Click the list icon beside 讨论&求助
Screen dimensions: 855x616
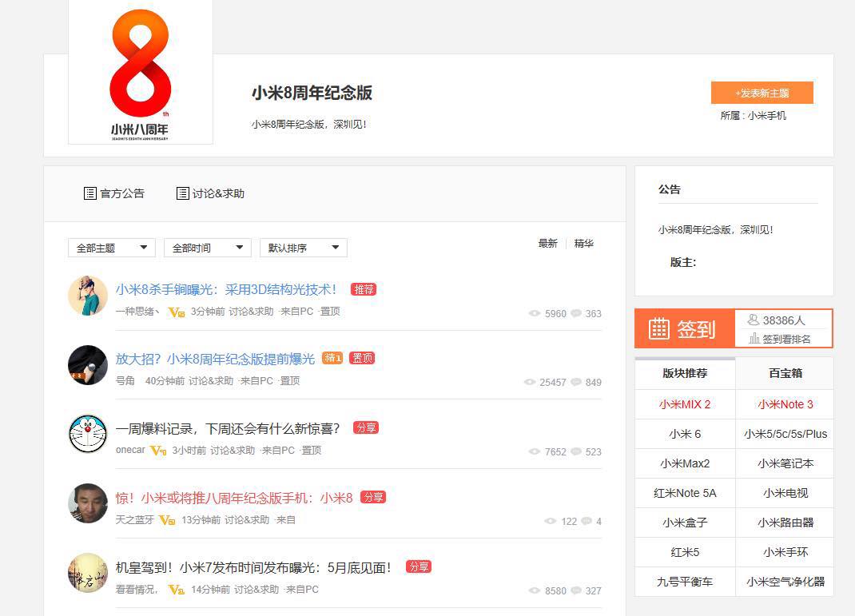[x=182, y=193]
